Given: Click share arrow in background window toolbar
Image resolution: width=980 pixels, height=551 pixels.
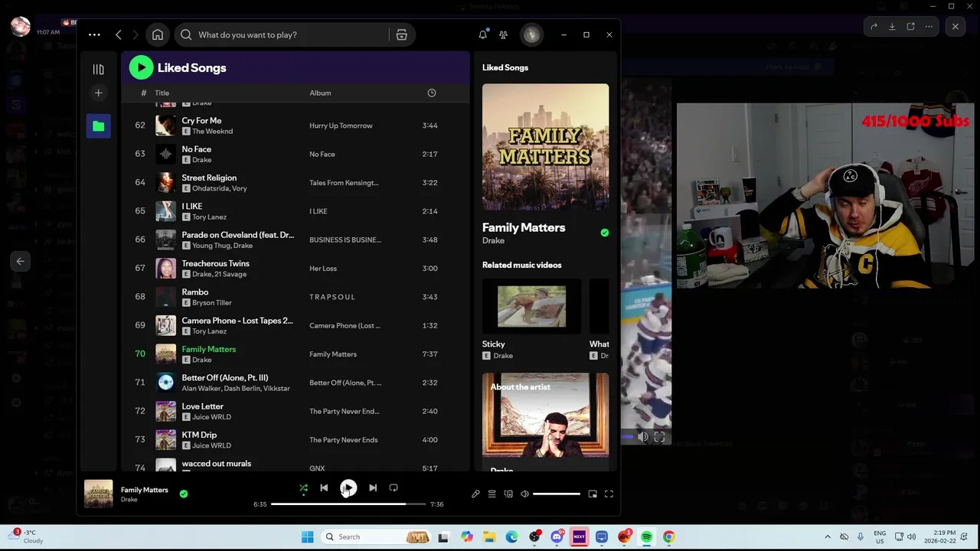Looking at the screenshot, I should point(874,27).
